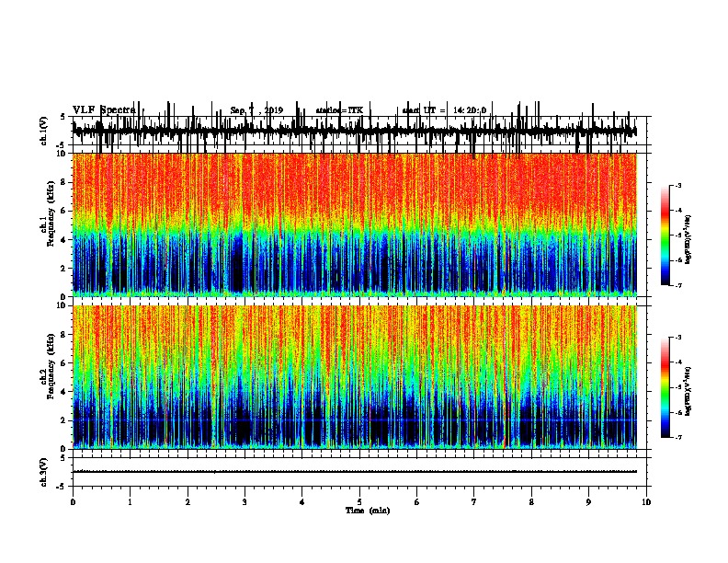Click time axis tick label 7

click(x=474, y=502)
